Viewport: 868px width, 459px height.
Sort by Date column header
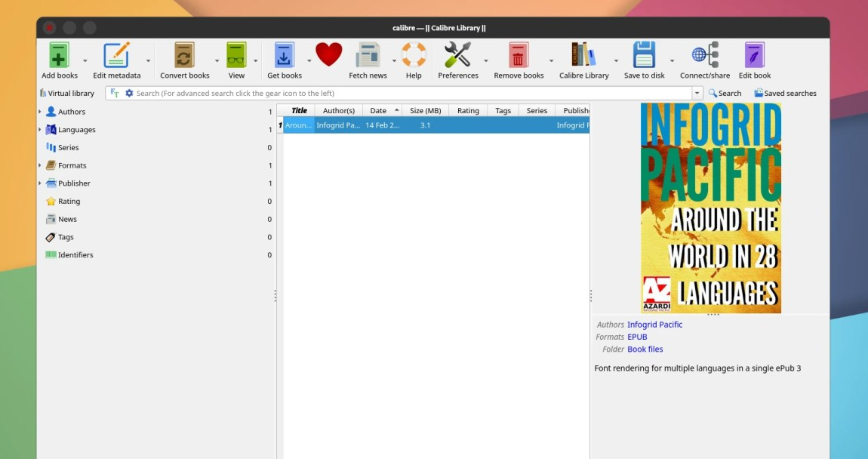click(x=382, y=111)
